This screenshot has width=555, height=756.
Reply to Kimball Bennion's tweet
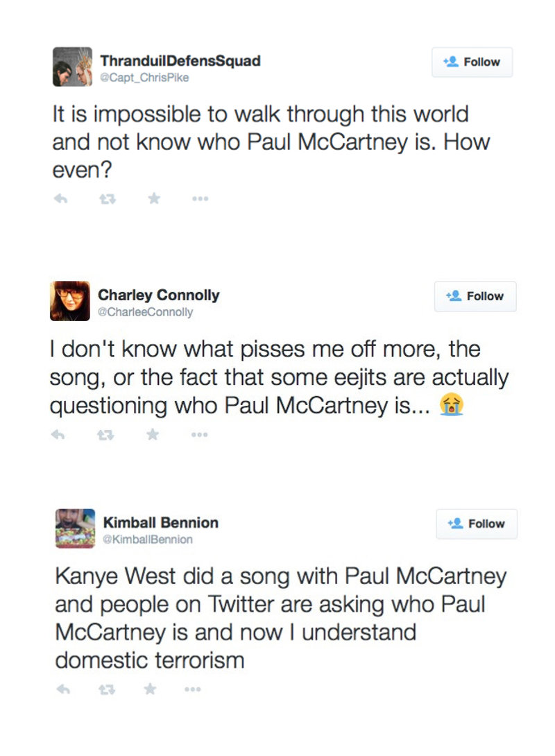pyautogui.click(x=62, y=689)
